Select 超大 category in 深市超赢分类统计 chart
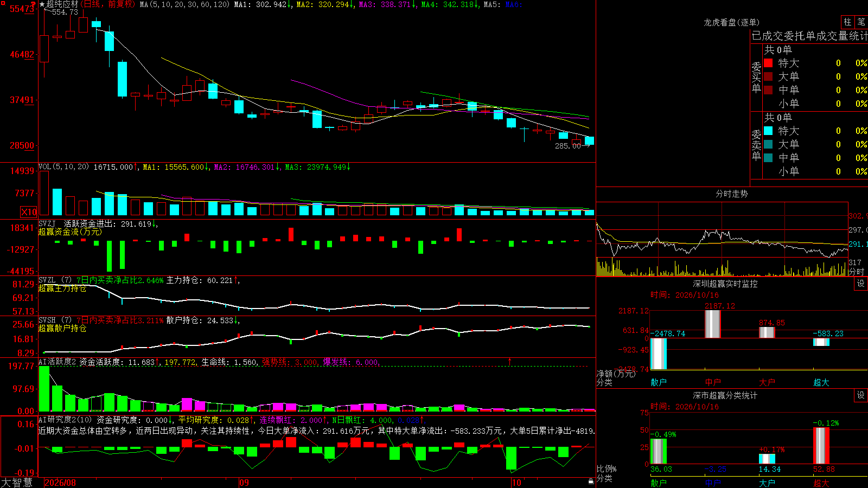The height and width of the screenshot is (488, 868). tap(821, 483)
